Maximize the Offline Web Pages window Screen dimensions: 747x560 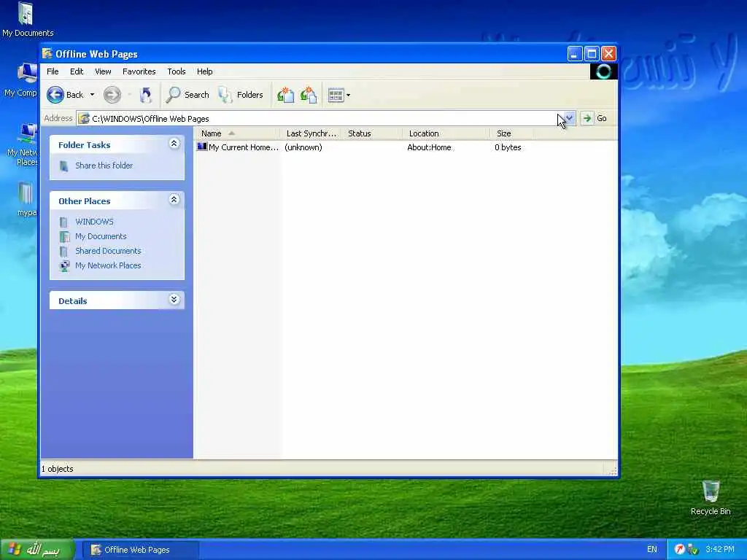pyautogui.click(x=592, y=54)
